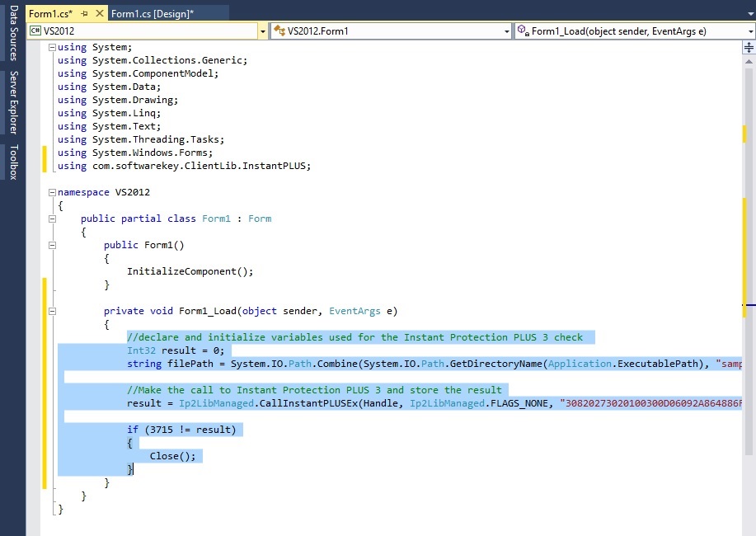Click 'using System.Linq;' line
This screenshot has height=536, width=756.
coord(109,113)
